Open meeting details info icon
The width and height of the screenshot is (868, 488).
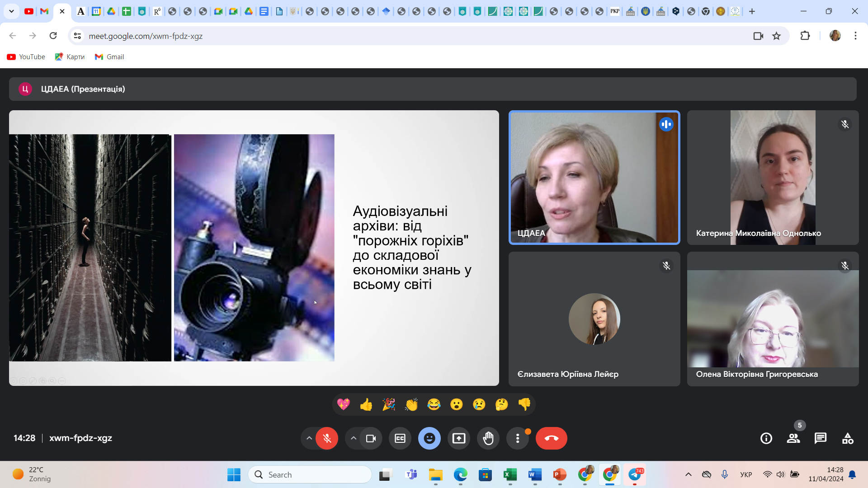click(x=766, y=438)
